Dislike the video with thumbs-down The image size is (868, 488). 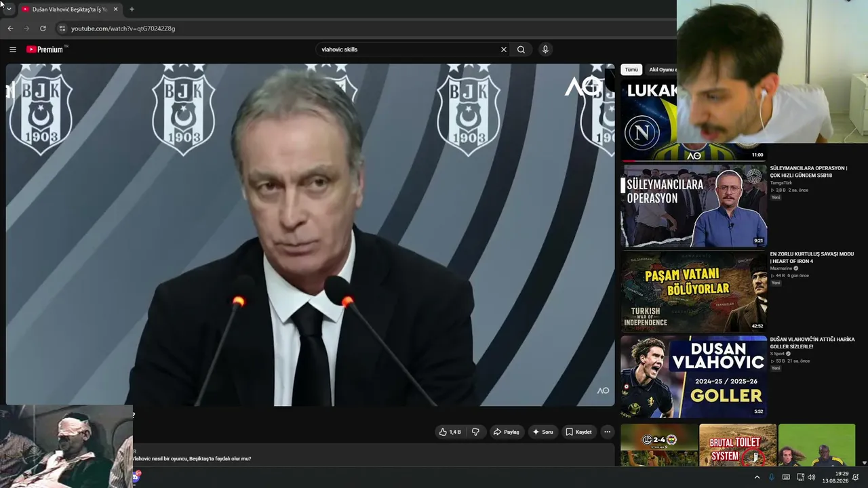475,432
